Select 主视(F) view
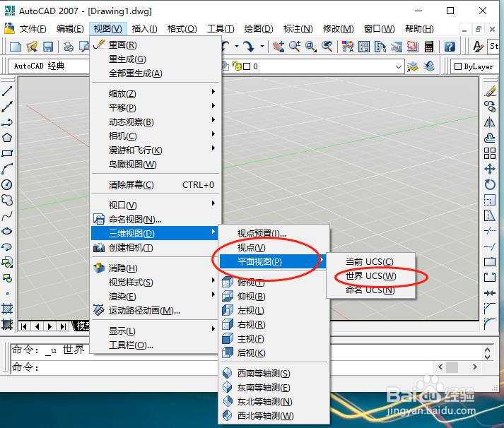Screen dimensions: 504x428 click(x=274, y=338)
